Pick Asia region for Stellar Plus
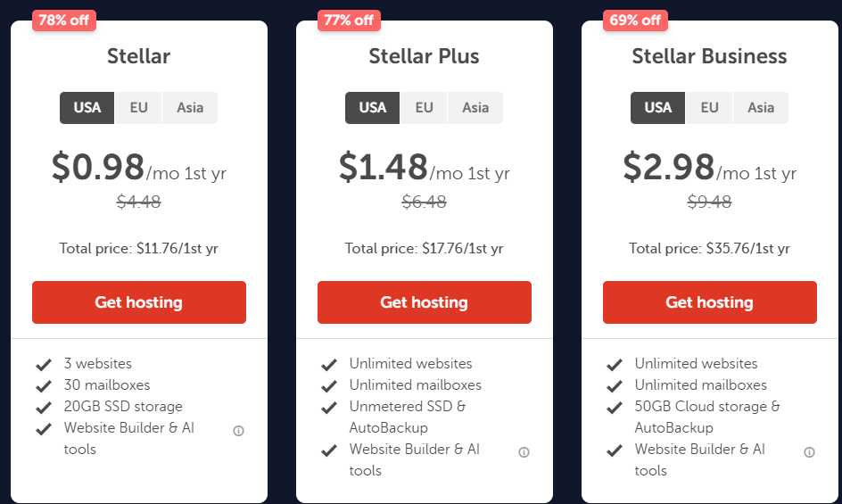Viewport: 842px width, 504px height. click(475, 108)
